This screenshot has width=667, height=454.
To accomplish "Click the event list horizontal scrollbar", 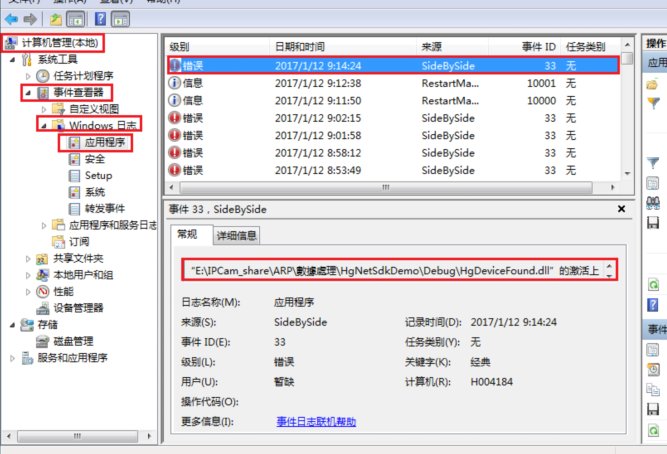I will click(386, 187).
